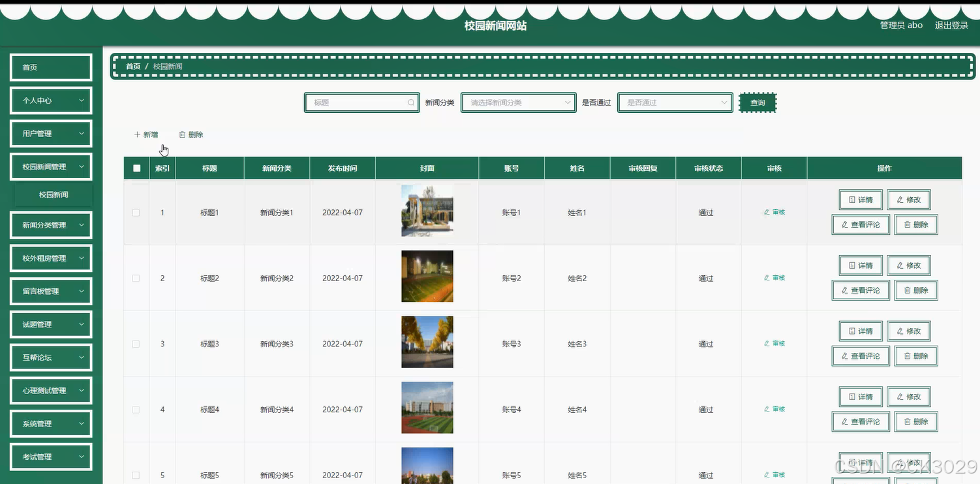The height and width of the screenshot is (484, 980).
Task: View 详情 details of 标题1 row
Action: click(x=861, y=200)
